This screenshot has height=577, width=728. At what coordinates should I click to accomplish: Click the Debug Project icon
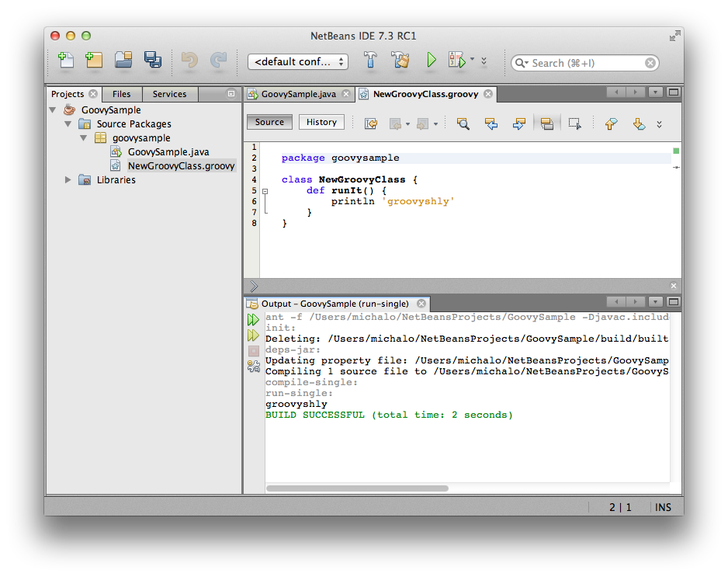click(x=457, y=60)
